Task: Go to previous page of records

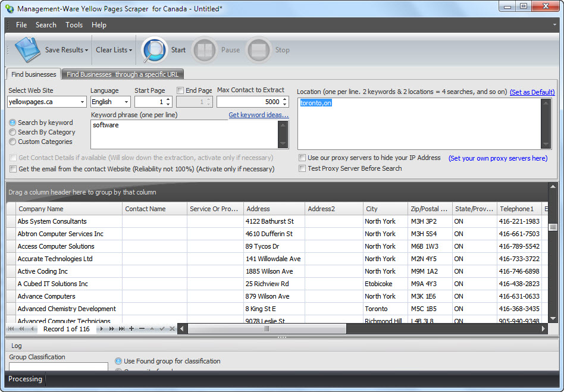Action: [22, 329]
